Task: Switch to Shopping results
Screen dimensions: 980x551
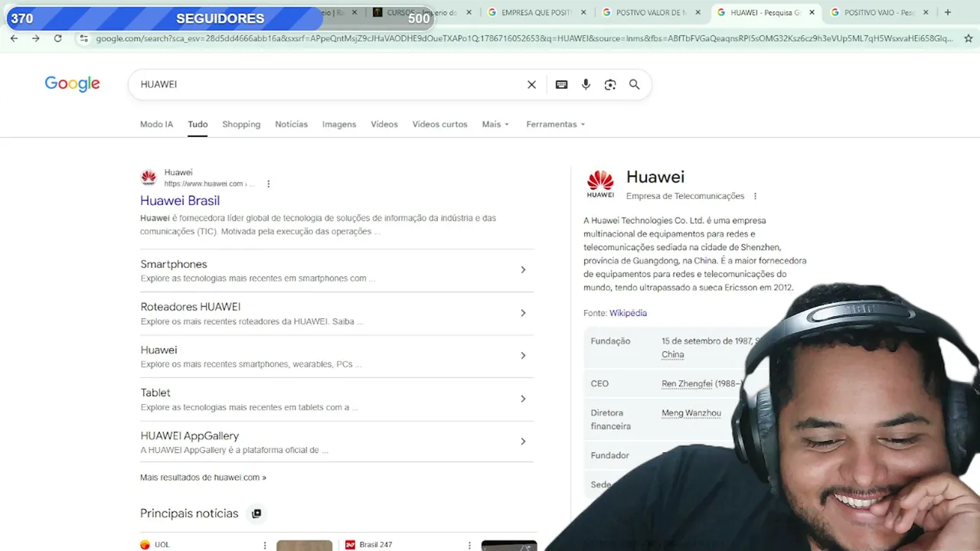Action: tap(241, 124)
